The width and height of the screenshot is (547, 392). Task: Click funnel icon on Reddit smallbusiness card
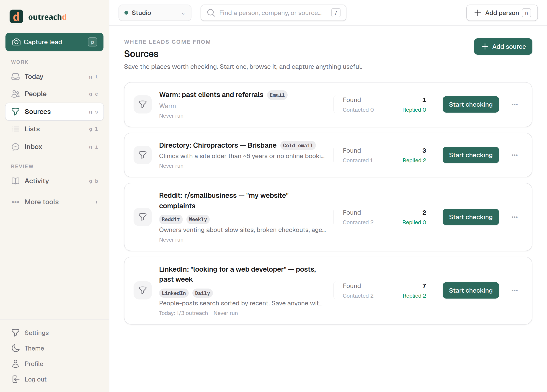(142, 217)
